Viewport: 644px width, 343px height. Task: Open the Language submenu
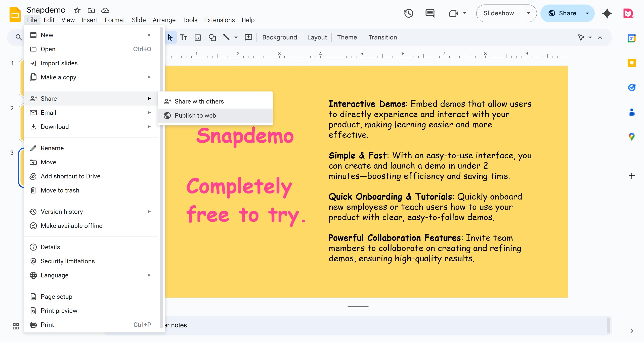tap(91, 275)
